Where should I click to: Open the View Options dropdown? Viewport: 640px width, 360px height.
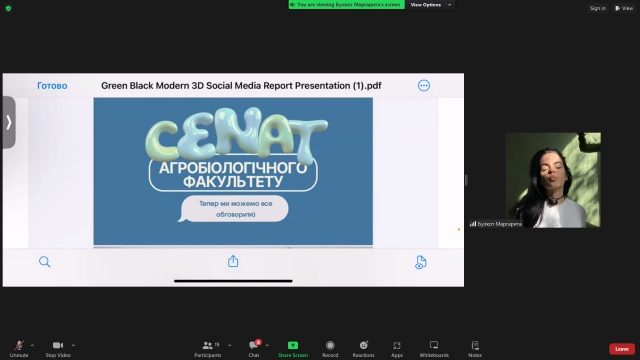(431, 4)
